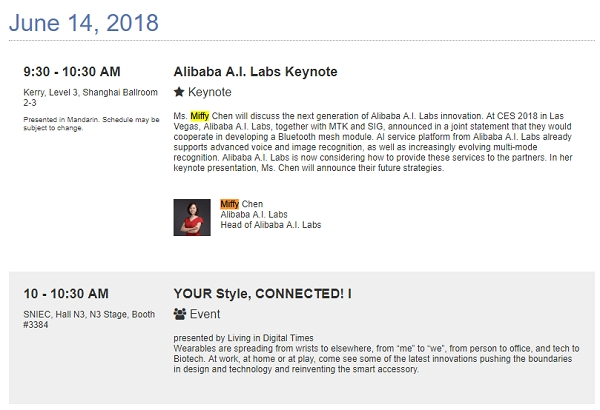
Task: Click Head of Alibaba A.I. Labs title text
Action: pos(271,225)
